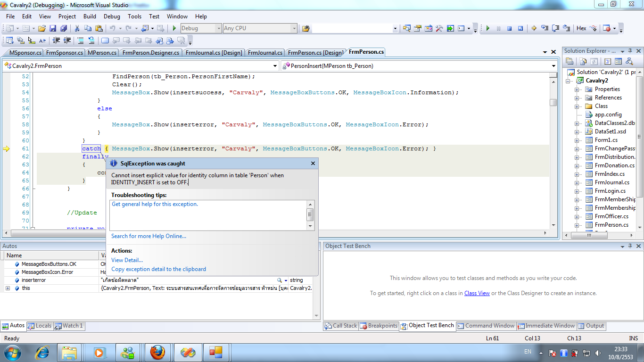
Task: Toggle auto-hide pin on Solution Explorer
Action: (x=630, y=51)
